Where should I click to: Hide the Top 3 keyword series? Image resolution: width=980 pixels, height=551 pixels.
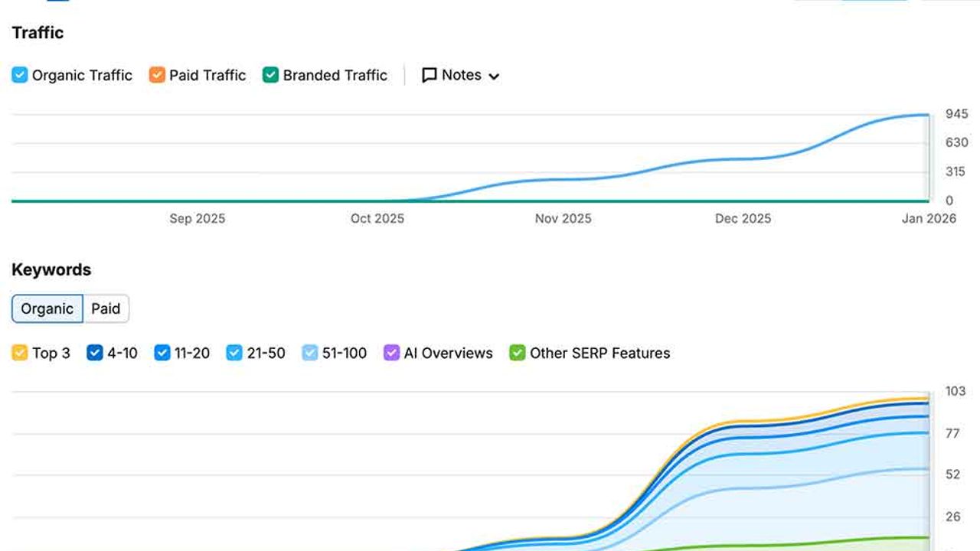click(x=20, y=353)
